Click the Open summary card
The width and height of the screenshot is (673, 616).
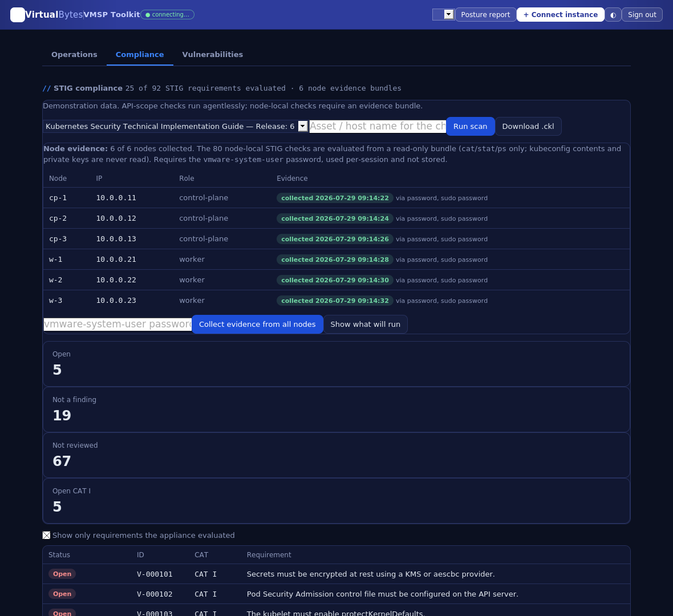pyautogui.click(x=336, y=364)
